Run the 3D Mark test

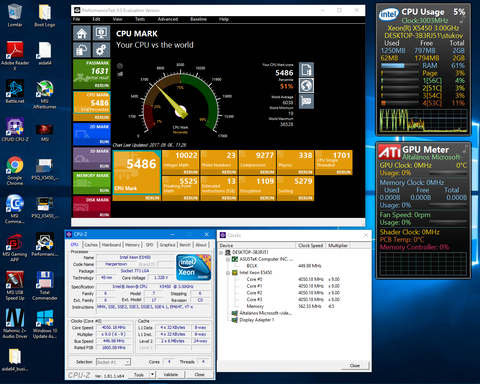(x=104, y=166)
